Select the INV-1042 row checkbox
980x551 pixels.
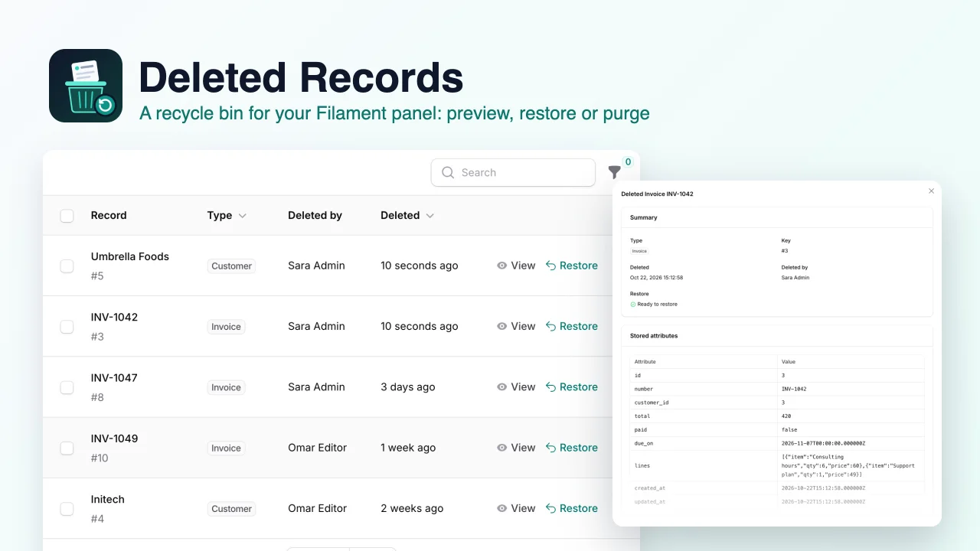[67, 327]
